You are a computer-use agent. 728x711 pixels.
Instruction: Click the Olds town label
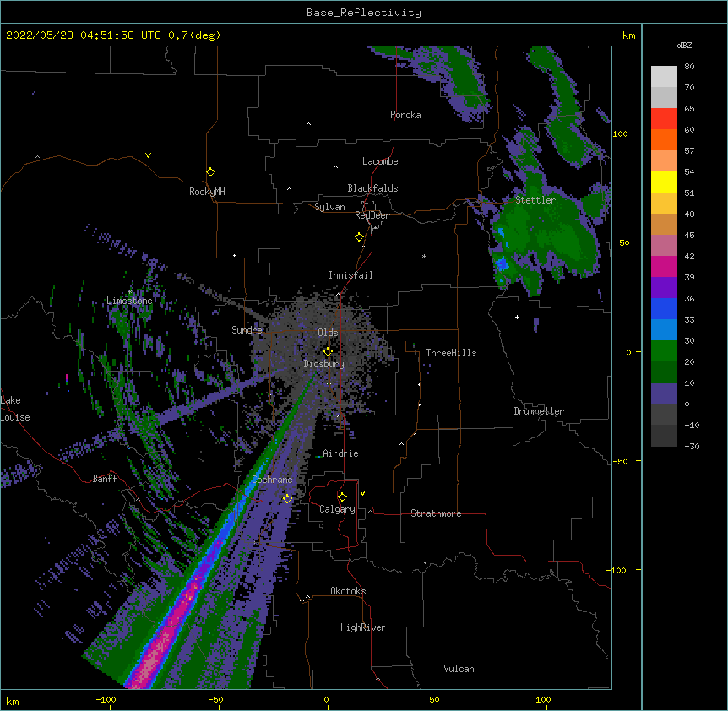328,333
